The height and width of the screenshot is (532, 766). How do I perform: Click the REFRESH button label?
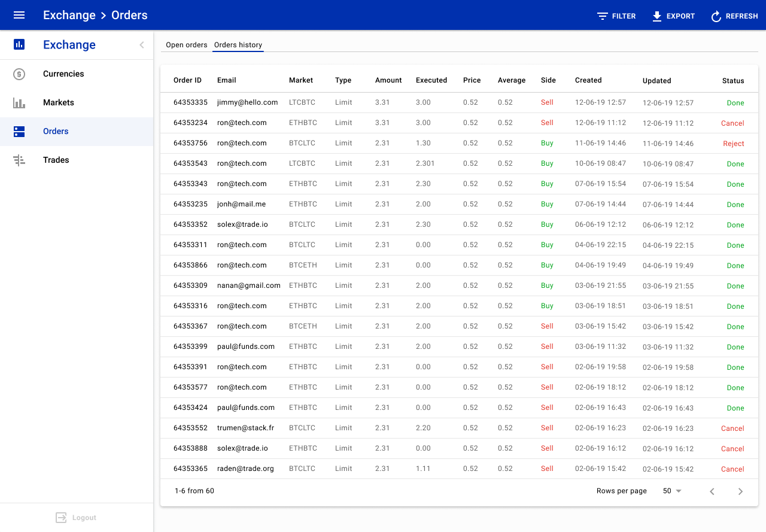[741, 16]
